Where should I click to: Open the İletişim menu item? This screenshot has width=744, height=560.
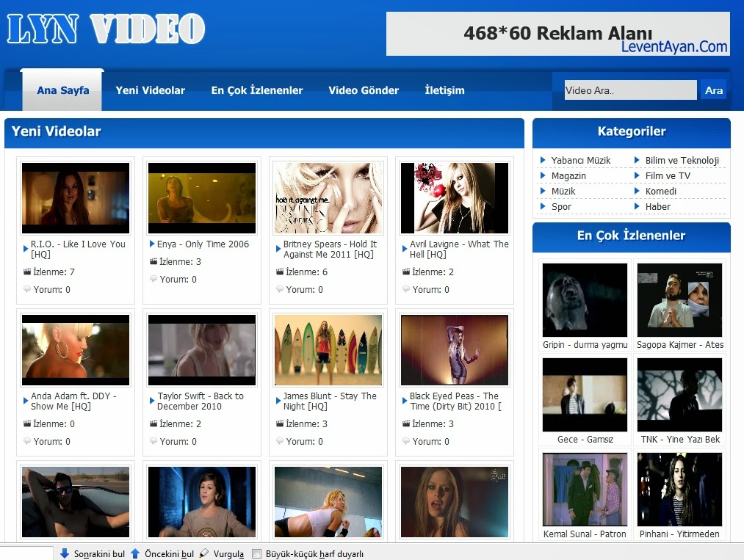point(444,90)
